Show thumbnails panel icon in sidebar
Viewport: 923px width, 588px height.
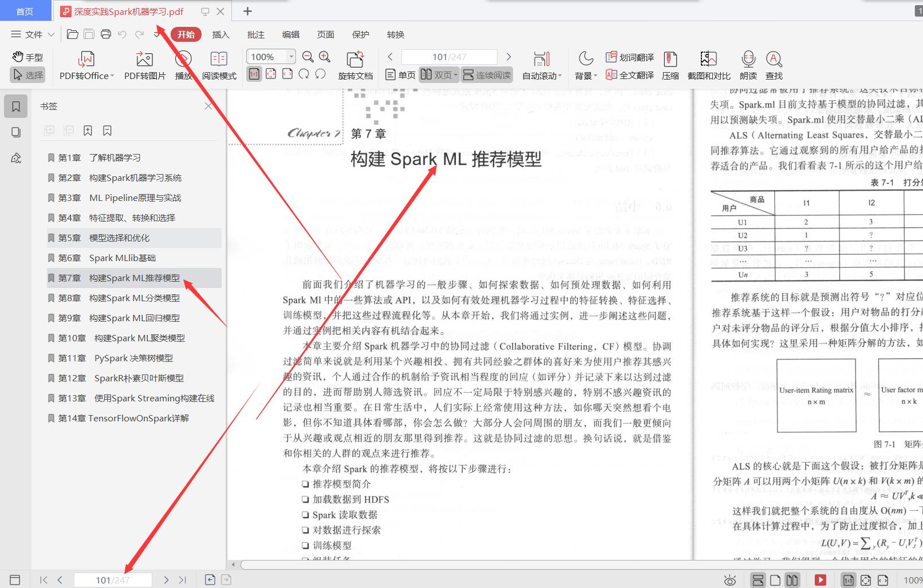click(16, 132)
